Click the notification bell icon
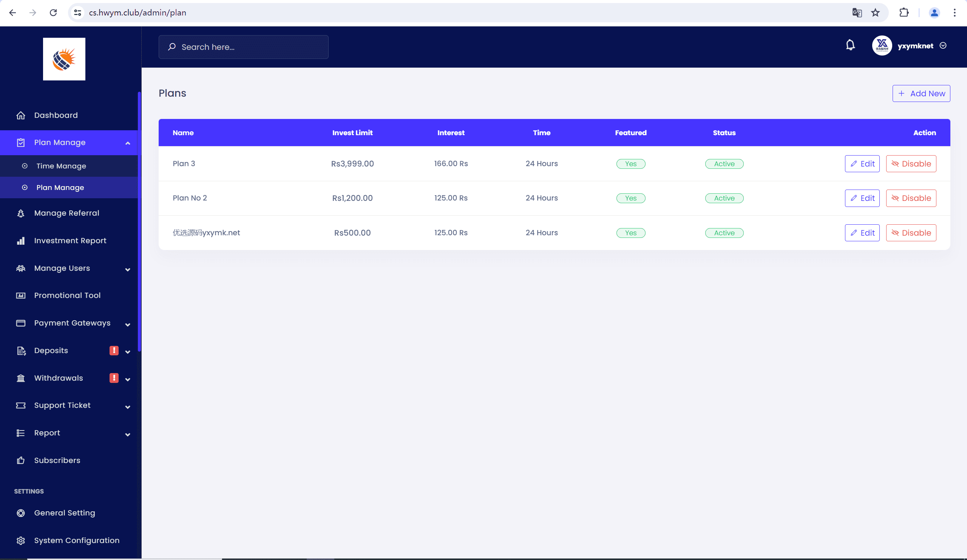 click(x=850, y=45)
